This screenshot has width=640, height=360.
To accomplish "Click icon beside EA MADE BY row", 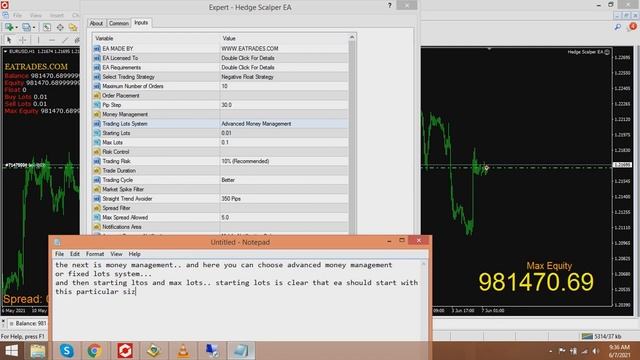I will point(97,49).
